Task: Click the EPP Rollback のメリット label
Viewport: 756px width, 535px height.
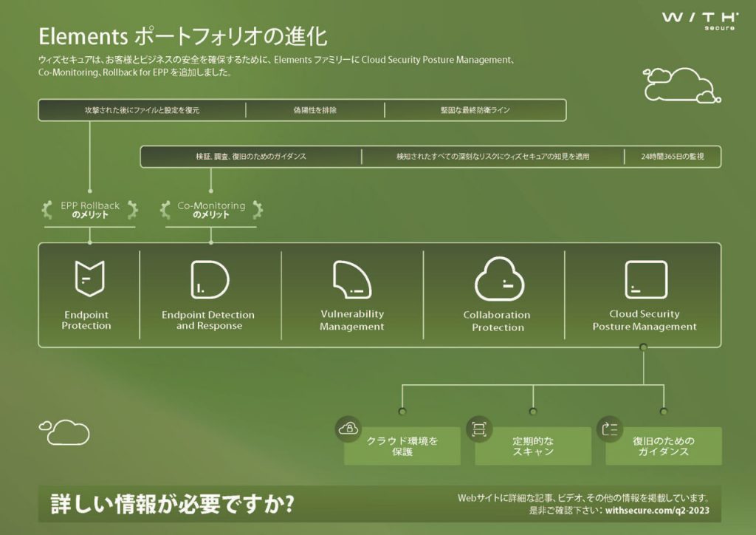Action: (x=89, y=210)
